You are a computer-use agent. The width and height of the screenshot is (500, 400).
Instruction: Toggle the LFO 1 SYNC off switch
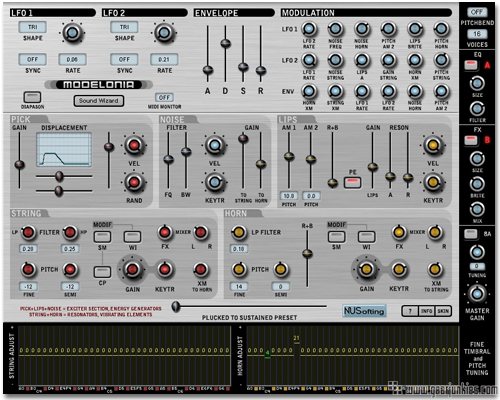point(32,60)
